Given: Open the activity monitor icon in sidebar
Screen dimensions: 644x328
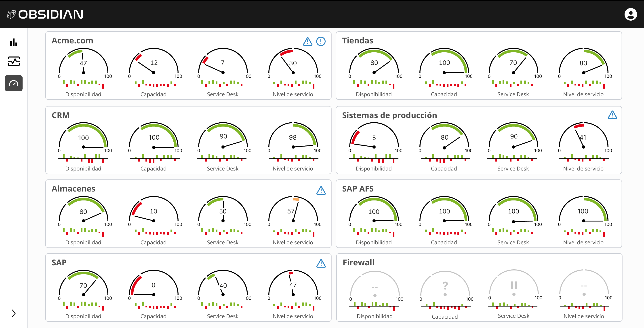Looking at the screenshot, I should [x=13, y=61].
